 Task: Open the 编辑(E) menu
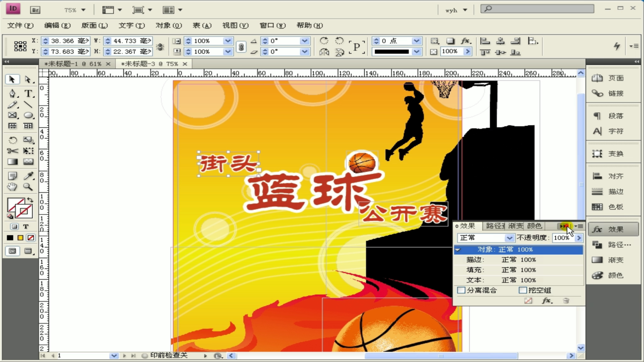(x=57, y=25)
